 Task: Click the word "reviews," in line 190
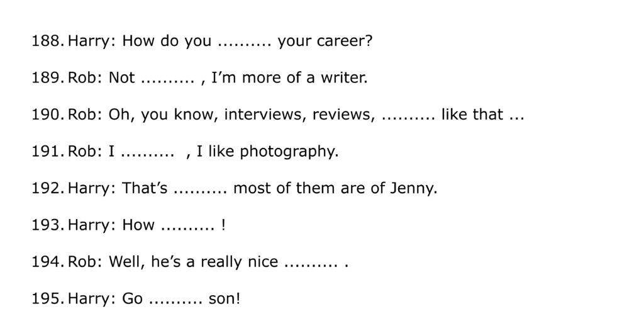pyautogui.click(x=344, y=115)
